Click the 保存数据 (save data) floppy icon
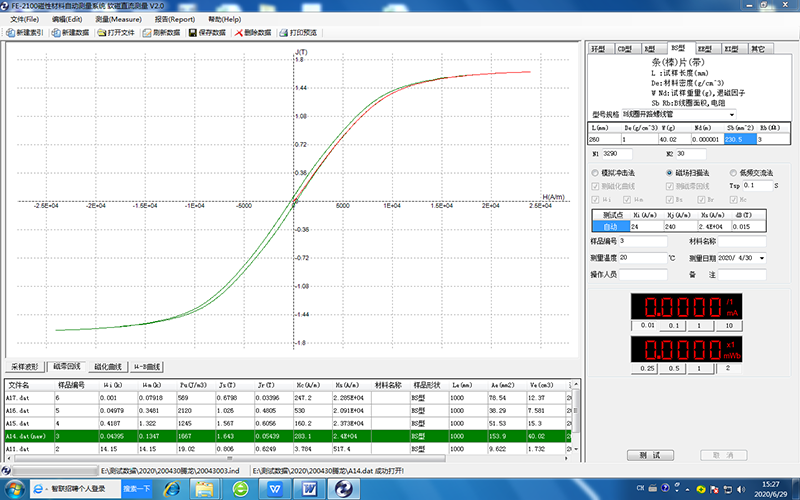 click(x=193, y=33)
